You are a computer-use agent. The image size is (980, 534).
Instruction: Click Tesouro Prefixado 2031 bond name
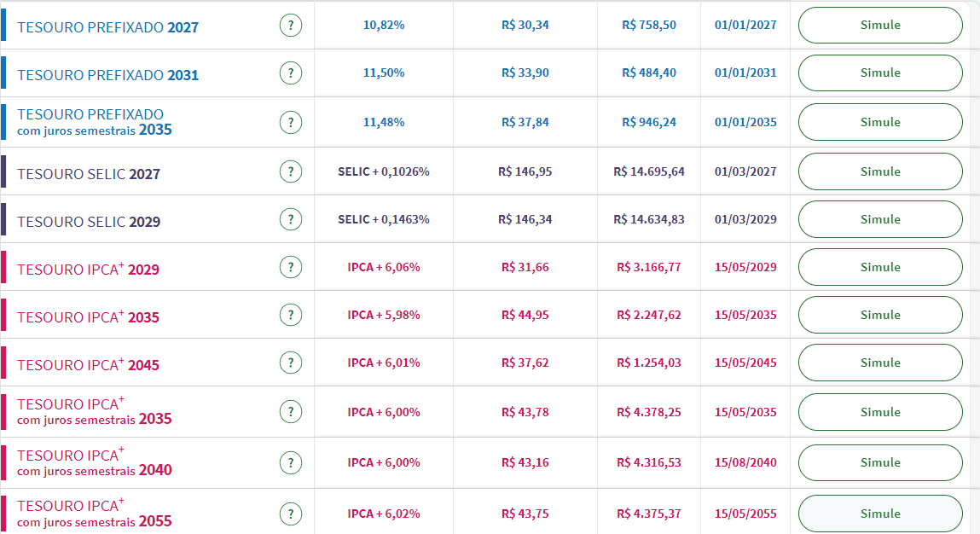(107, 75)
